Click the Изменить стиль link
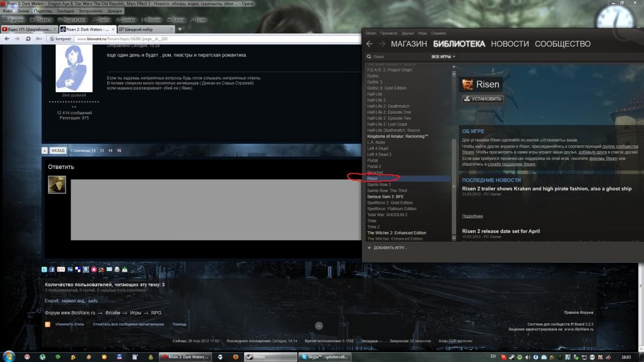 pos(70,324)
